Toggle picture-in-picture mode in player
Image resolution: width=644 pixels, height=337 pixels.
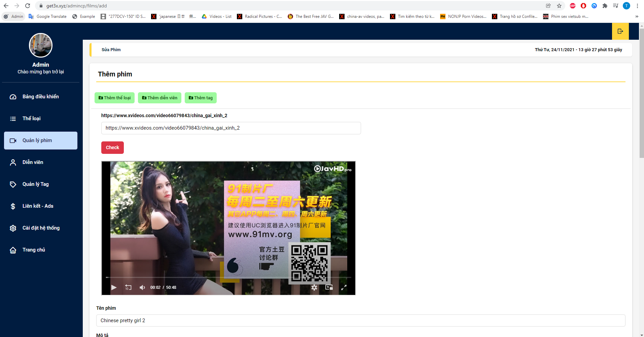point(329,288)
